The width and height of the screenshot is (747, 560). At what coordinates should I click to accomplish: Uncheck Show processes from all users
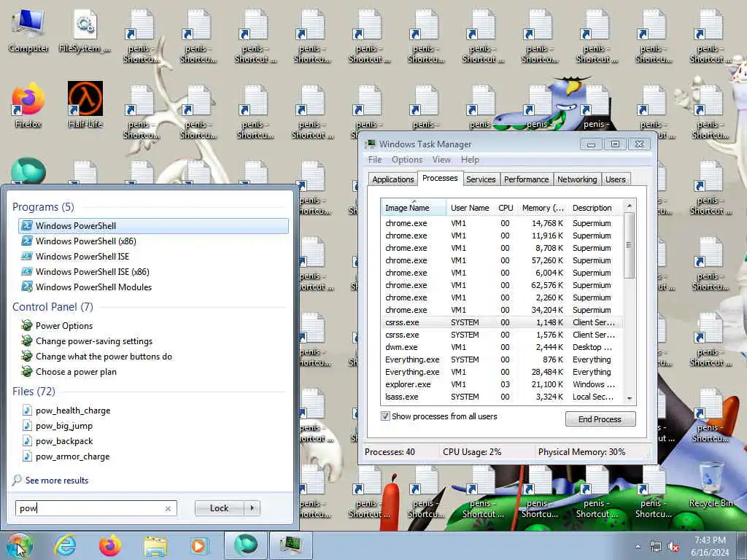coord(385,416)
